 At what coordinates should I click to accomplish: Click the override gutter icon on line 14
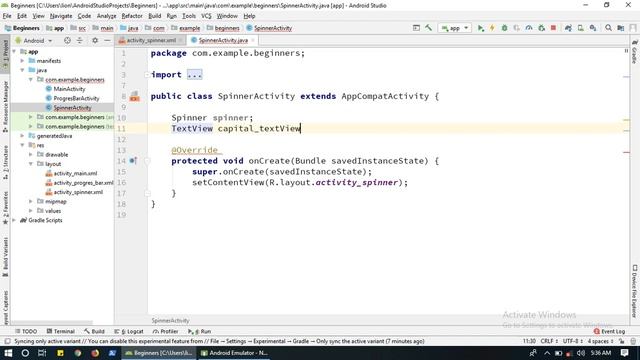point(133,161)
